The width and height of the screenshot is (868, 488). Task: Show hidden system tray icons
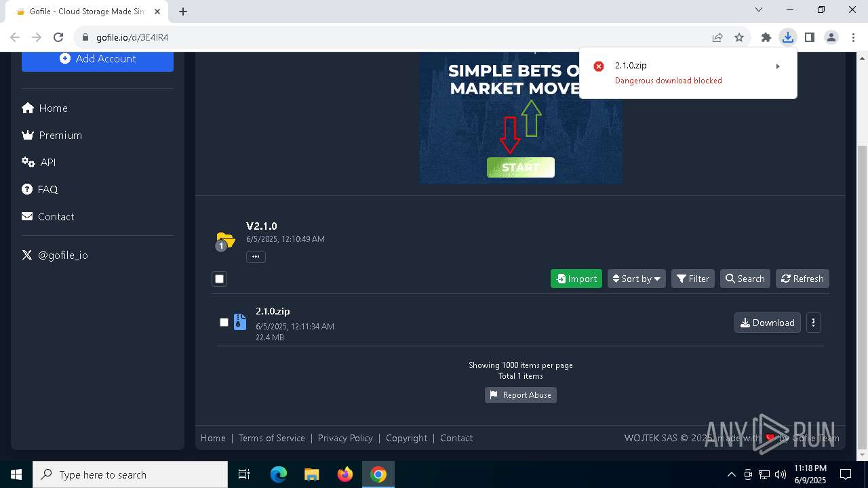[731, 474]
